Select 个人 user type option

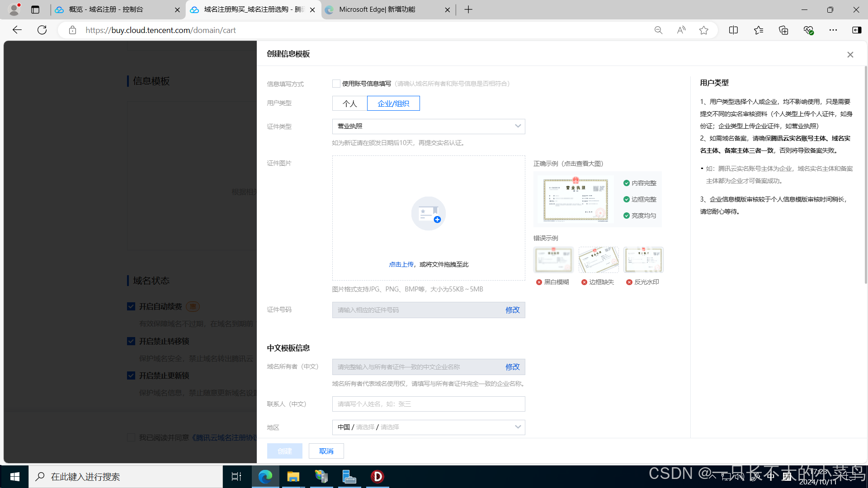349,103
